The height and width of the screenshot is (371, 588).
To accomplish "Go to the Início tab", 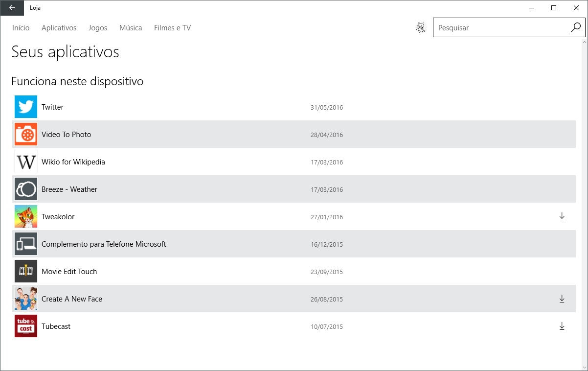I will (x=21, y=28).
